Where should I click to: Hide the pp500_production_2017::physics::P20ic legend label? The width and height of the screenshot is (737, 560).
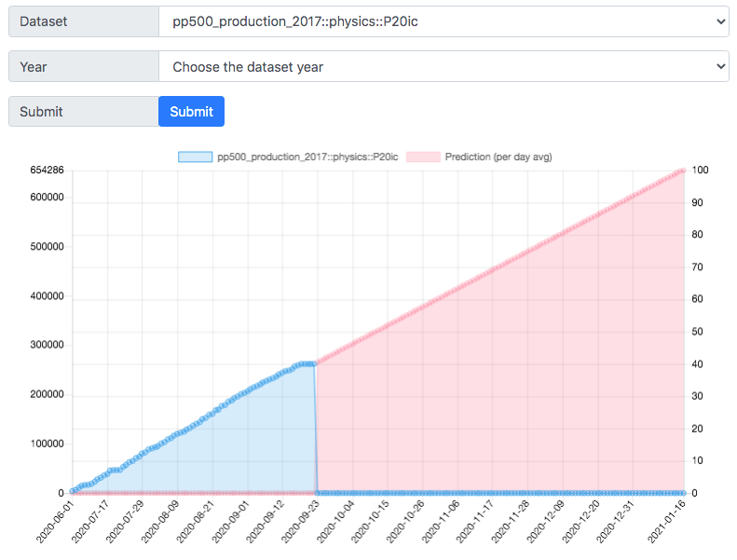coord(307,157)
